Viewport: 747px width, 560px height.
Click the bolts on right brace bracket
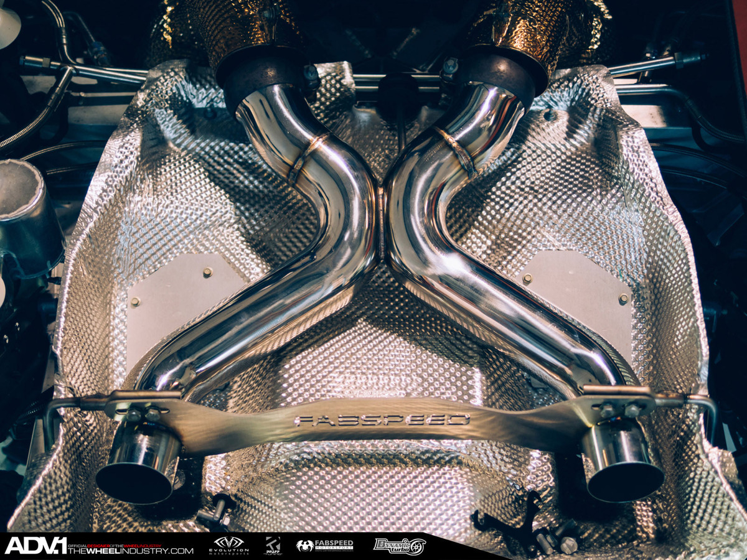click(x=618, y=410)
